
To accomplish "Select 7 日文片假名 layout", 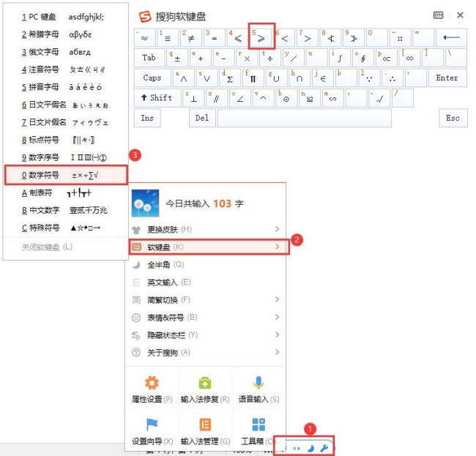I will coord(66,122).
